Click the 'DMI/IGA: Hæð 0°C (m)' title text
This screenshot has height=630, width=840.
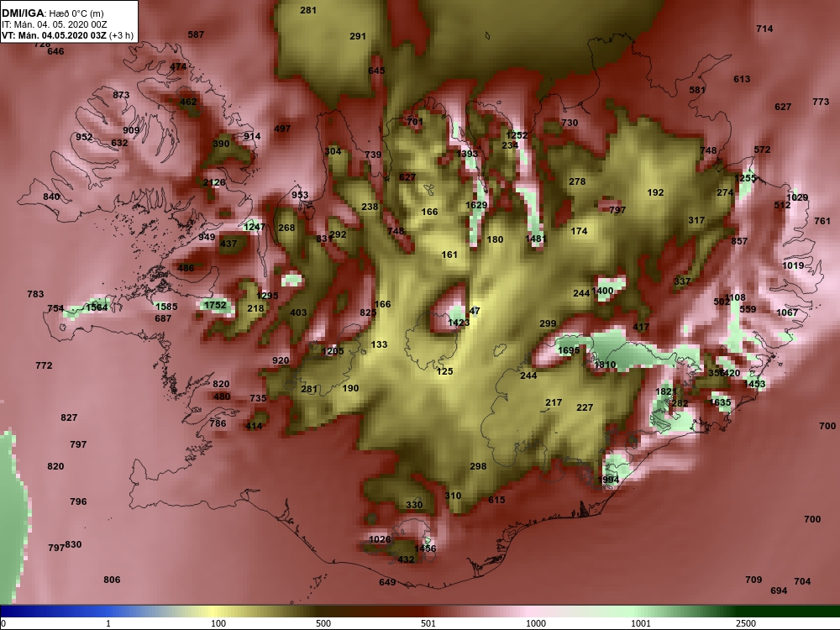52,13
